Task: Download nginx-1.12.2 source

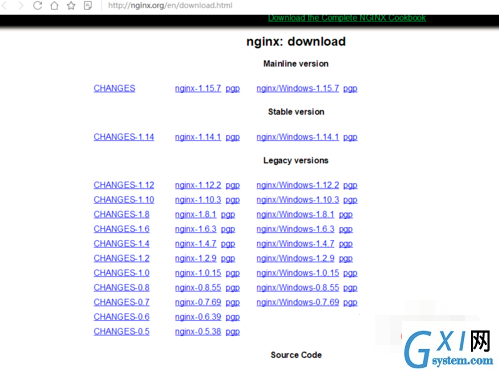Action: [198, 185]
